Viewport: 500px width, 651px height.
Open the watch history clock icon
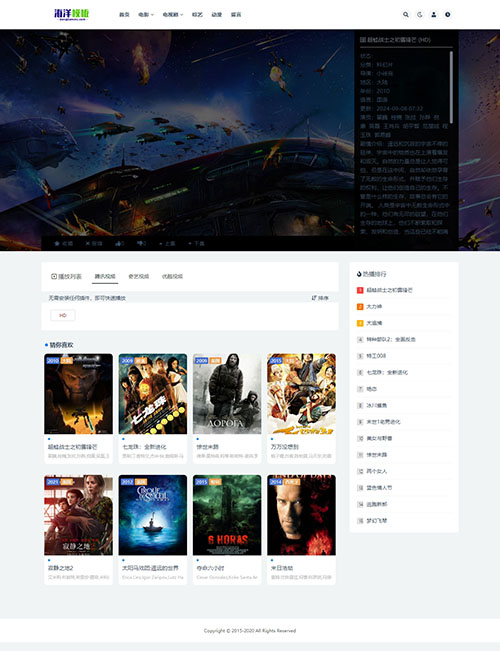pyautogui.click(x=448, y=15)
